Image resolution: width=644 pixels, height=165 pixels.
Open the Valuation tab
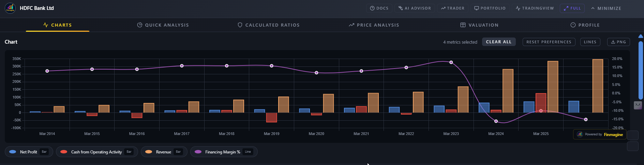479,25
